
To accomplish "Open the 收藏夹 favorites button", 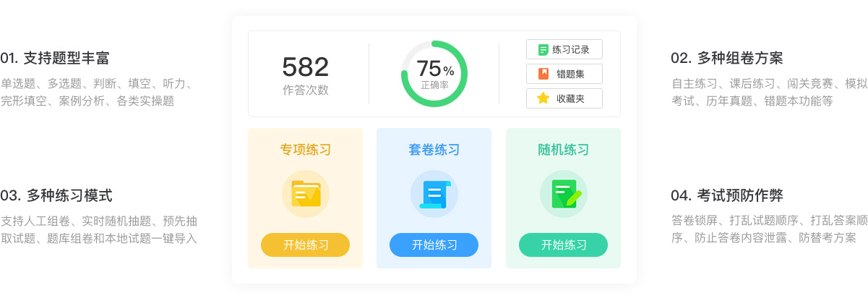I will 564,98.
